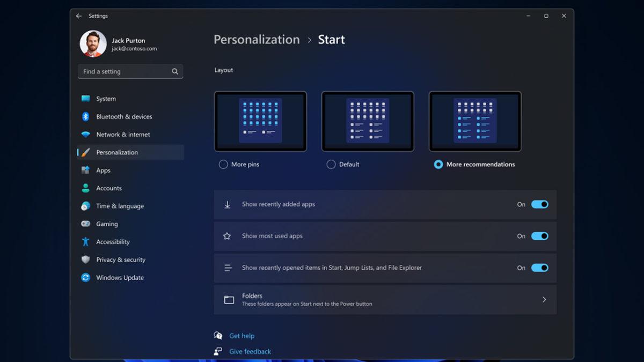
Task: Open Give feedback
Action: tap(250, 351)
